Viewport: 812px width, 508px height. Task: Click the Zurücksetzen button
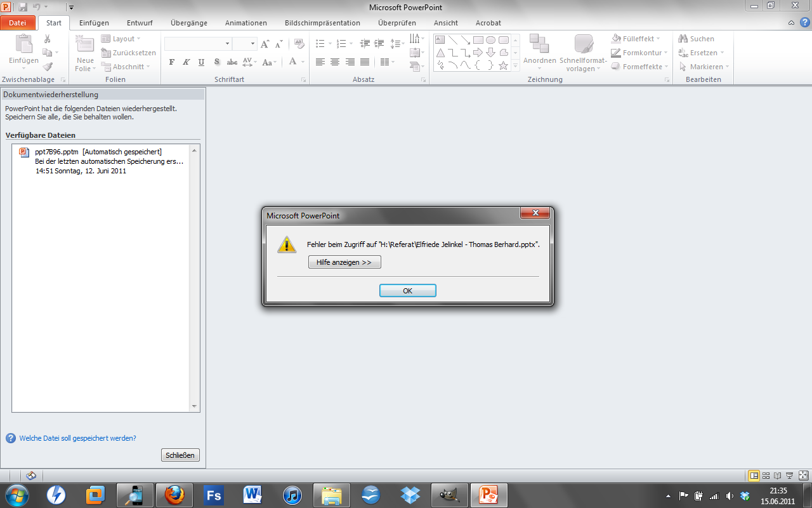point(129,53)
